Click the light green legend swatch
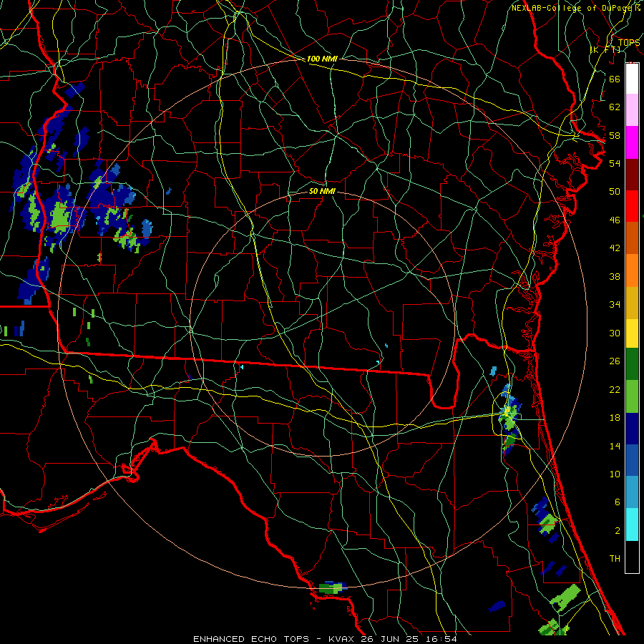The width and height of the screenshot is (644, 644). pos(632,396)
